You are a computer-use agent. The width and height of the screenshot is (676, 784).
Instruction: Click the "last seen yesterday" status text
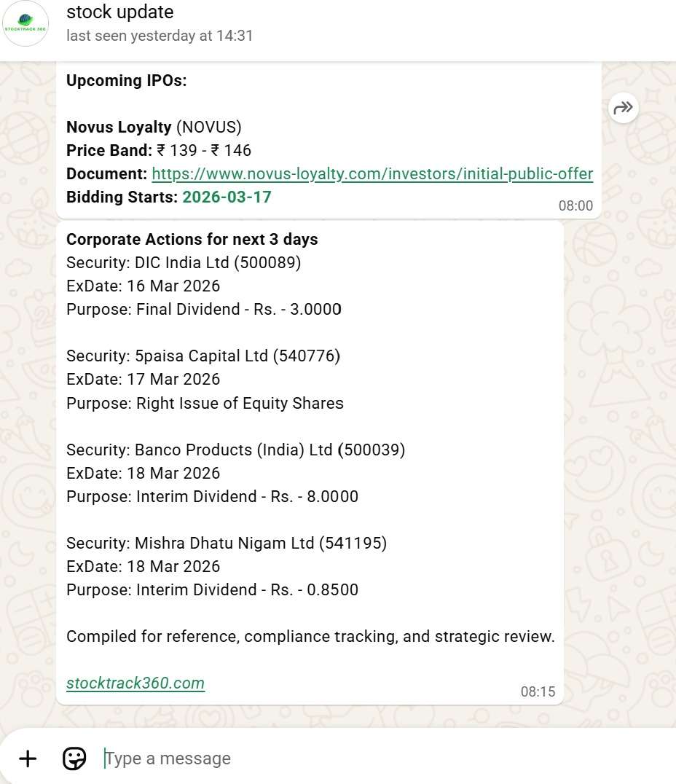tap(160, 36)
